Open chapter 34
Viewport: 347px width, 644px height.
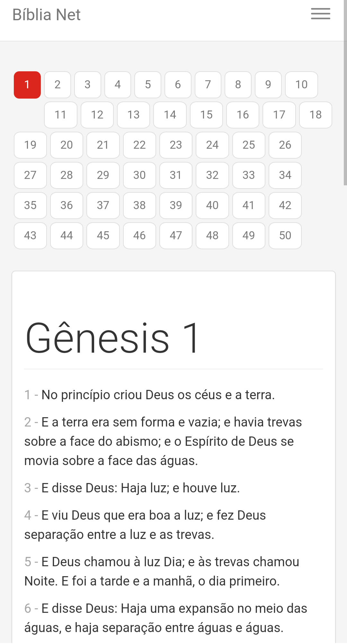pyautogui.click(x=285, y=175)
